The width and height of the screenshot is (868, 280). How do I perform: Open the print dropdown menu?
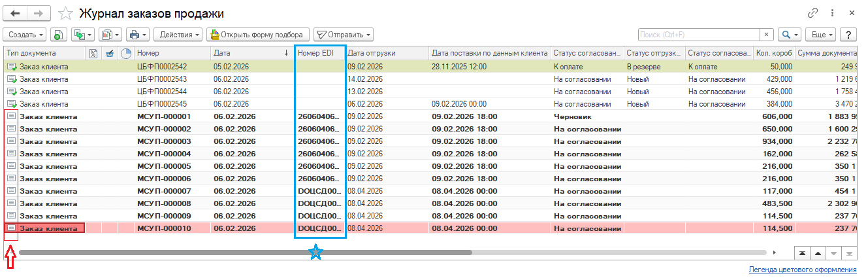point(137,35)
